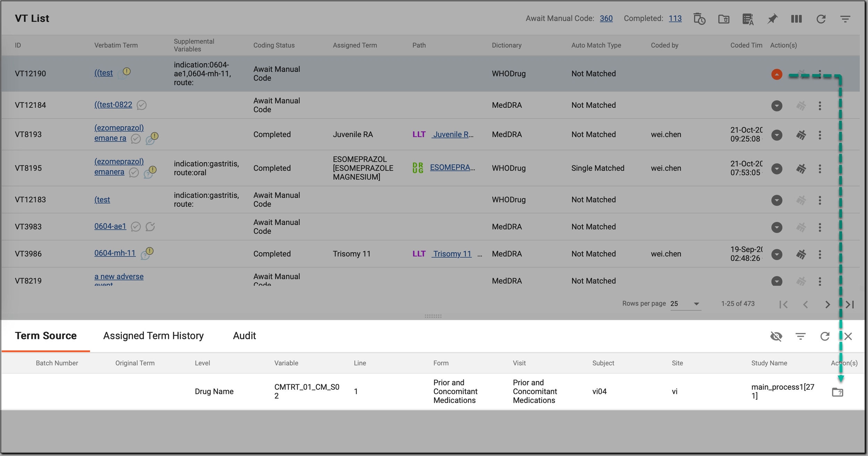868x456 pixels.
Task: Open the Trisomy 11 path link
Action: point(452,254)
